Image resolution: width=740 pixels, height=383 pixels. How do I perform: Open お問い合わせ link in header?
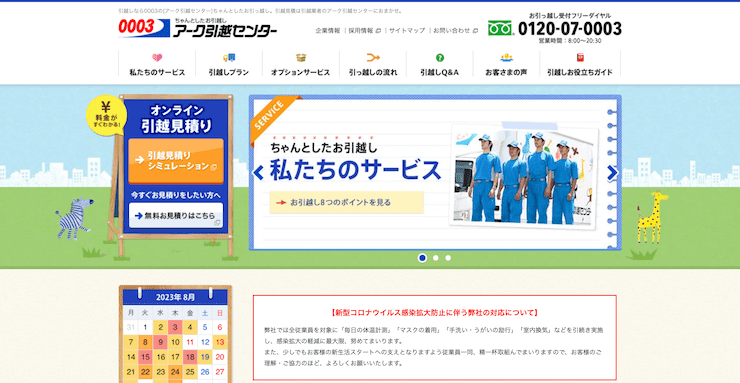coord(455,30)
